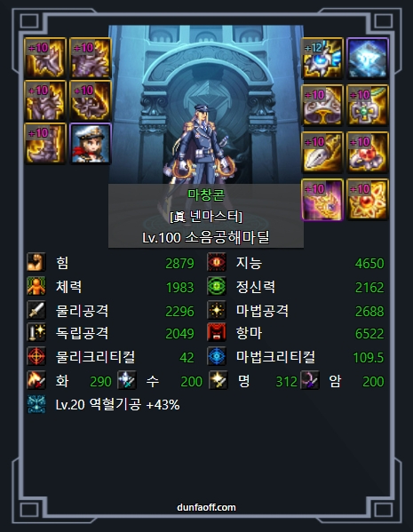Click the captain girl creature portrait
Viewport: 413px width, 532px height.
point(91,144)
